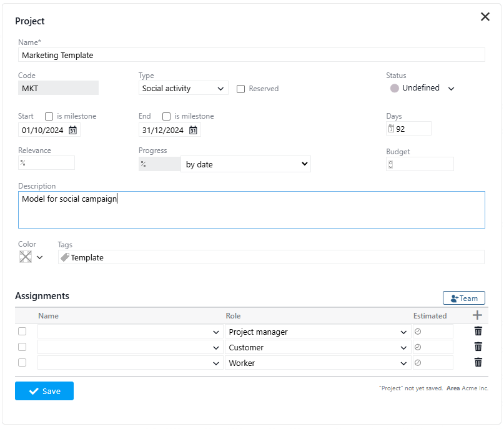Delete the Customer assignment row
The height and width of the screenshot is (429, 504).
[478, 347]
